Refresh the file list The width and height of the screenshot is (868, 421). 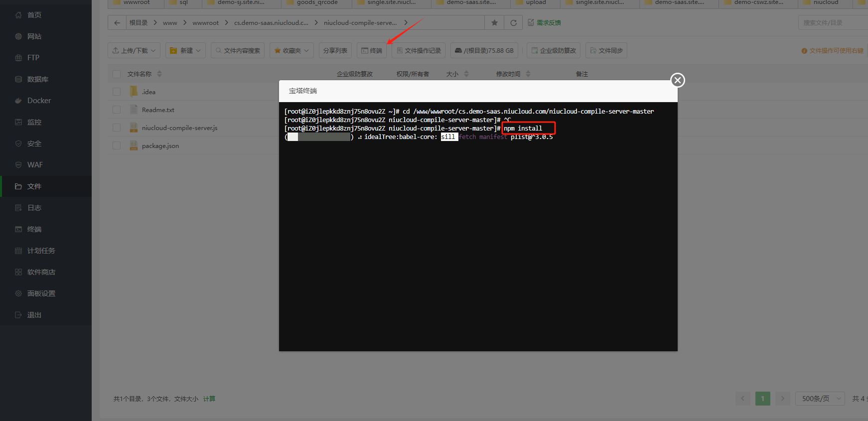click(513, 23)
